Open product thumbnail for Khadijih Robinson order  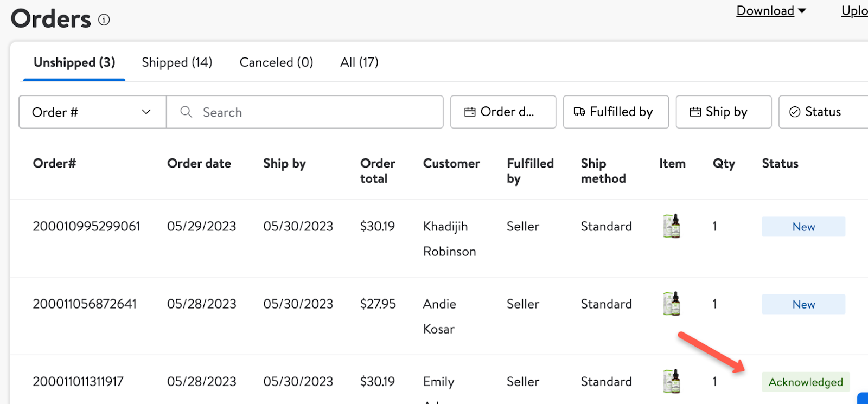672,226
